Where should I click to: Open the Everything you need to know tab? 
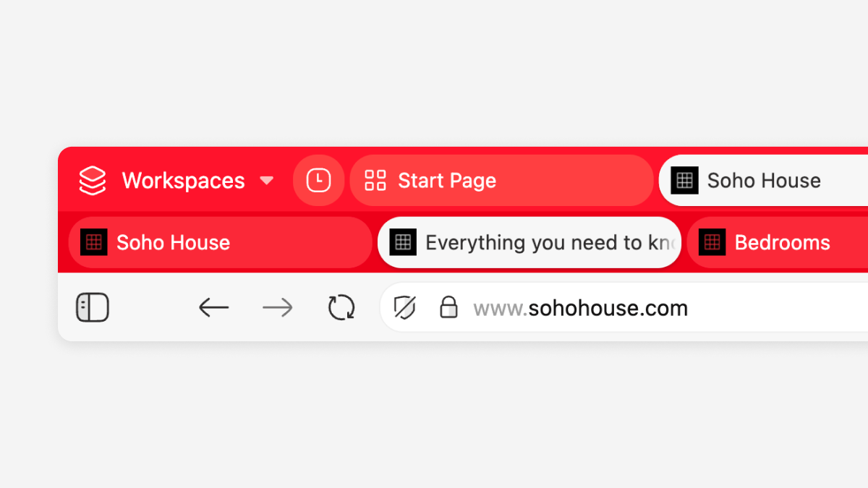529,242
